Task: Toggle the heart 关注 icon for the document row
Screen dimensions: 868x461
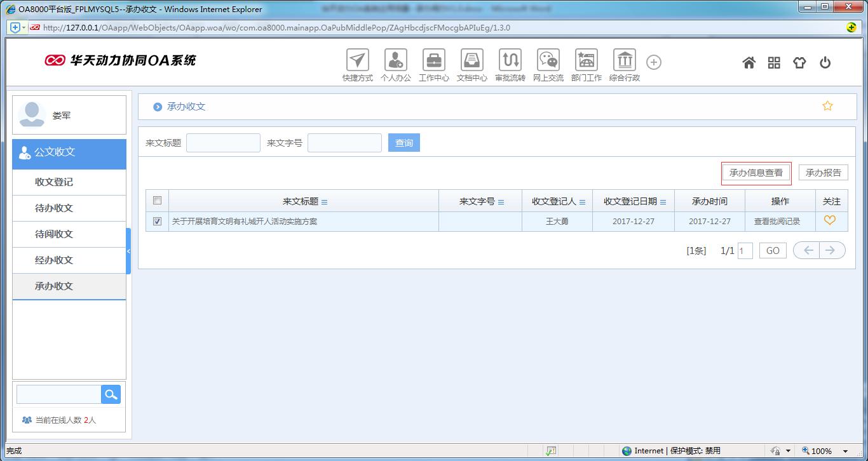Action: (831, 221)
